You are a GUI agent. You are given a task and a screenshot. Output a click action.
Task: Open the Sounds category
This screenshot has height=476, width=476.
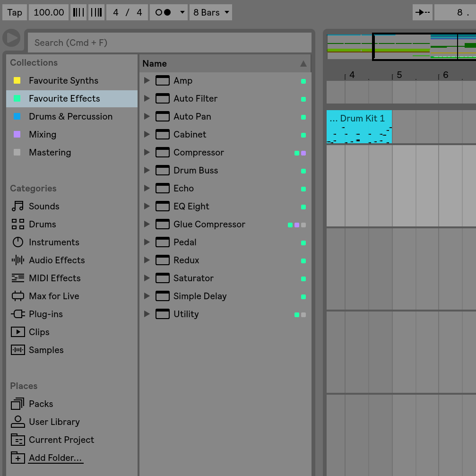coord(72,207)
